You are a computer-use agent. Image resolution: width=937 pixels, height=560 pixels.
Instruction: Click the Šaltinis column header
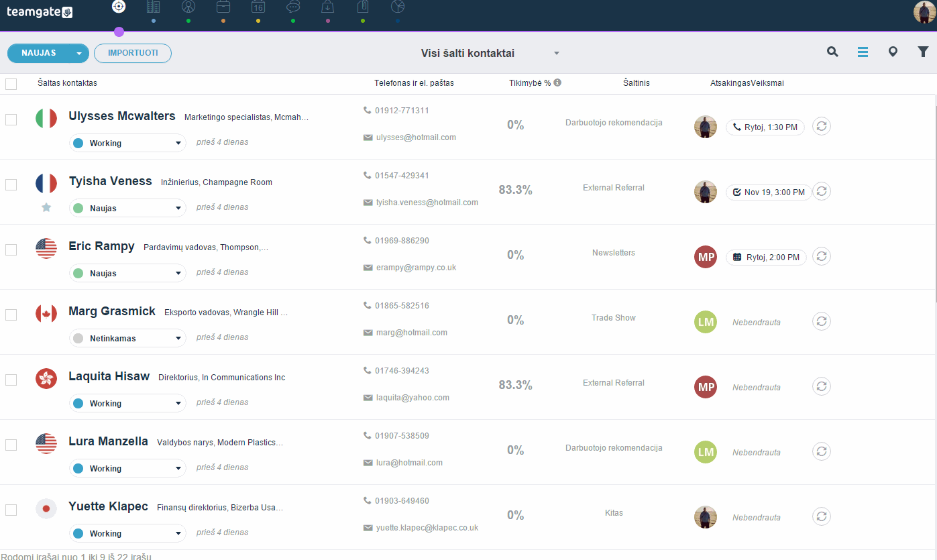(x=636, y=83)
